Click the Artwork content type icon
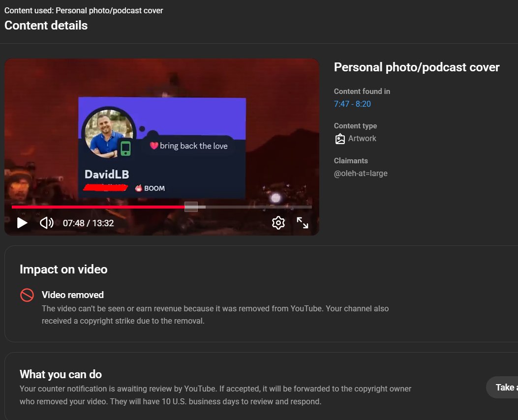518x420 pixels. click(x=340, y=139)
